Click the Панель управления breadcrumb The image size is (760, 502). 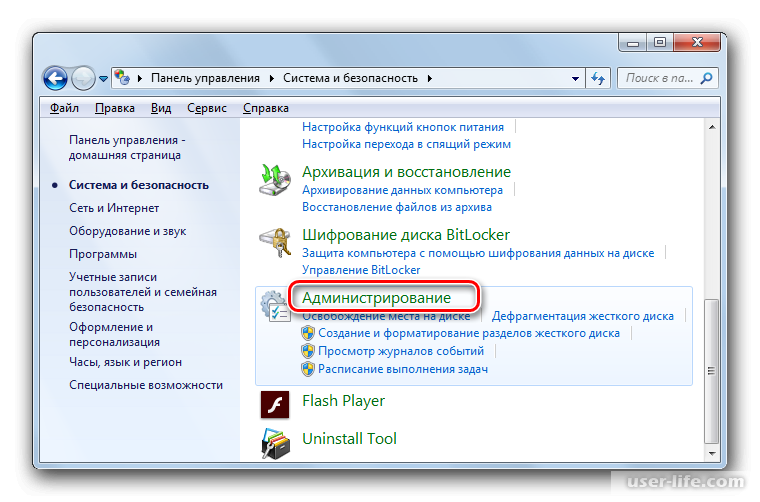[205, 78]
